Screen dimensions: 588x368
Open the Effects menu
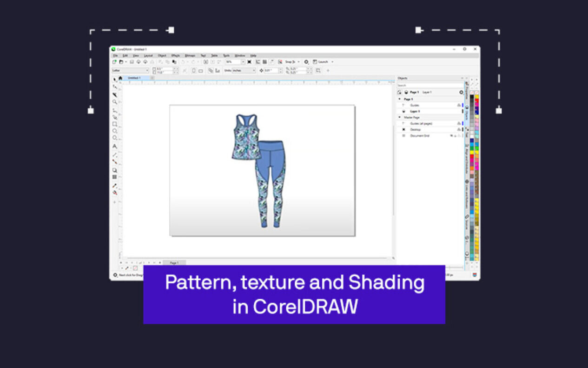tap(175, 55)
